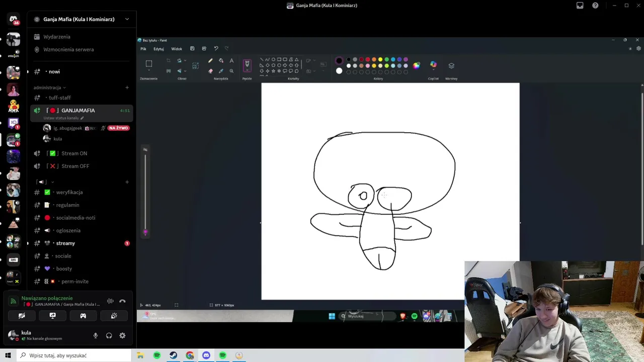Open the ogloszenia channel

point(81,230)
